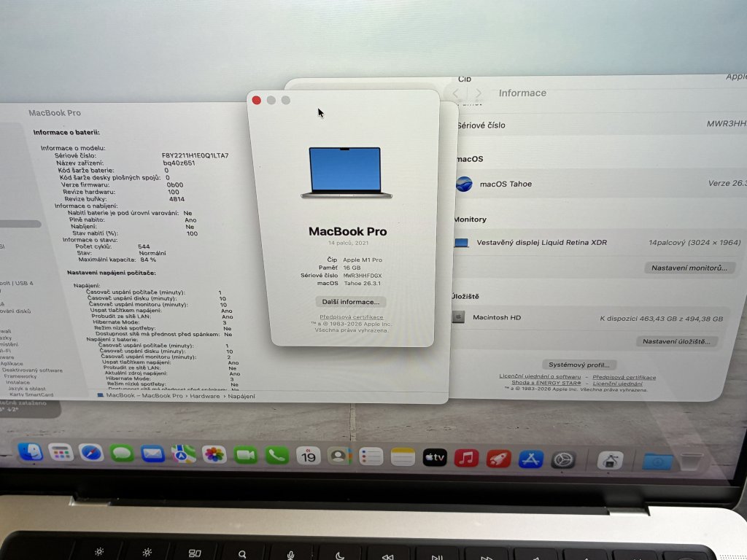Open Calendar showing 19 in the dock
The height and width of the screenshot is (560, 747).
click(309, 456)
